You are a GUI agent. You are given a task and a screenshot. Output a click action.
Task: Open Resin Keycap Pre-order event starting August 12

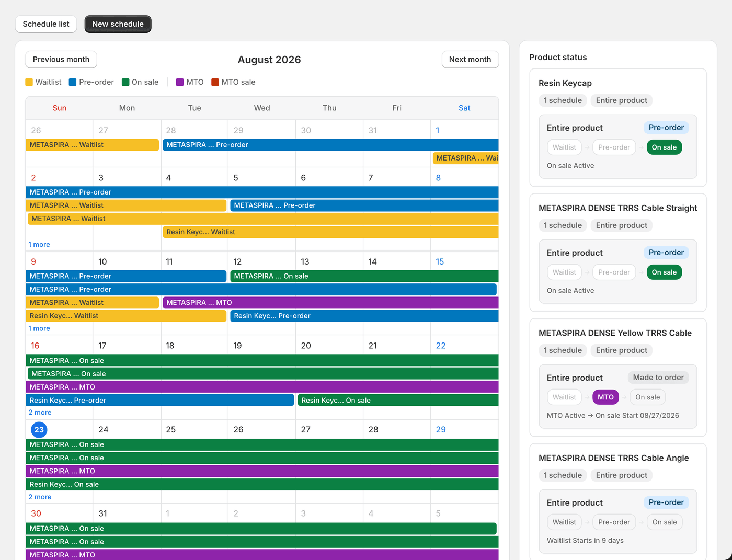point(364,316)
